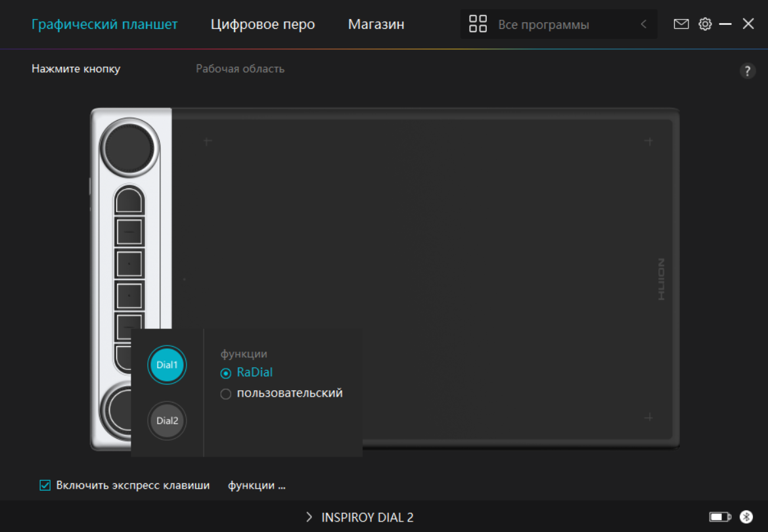Open the mail messages icon
Screen dimensions: 768x532
(x=681, y=24)
